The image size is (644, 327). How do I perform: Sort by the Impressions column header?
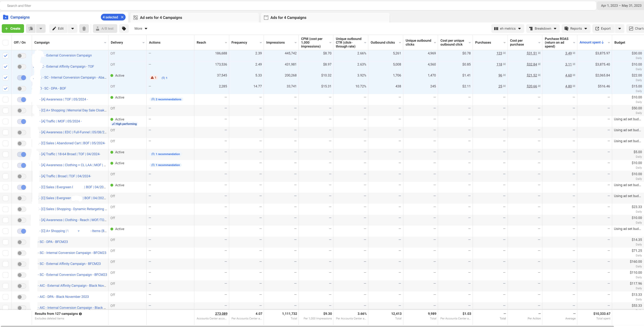tap(275, 43)
